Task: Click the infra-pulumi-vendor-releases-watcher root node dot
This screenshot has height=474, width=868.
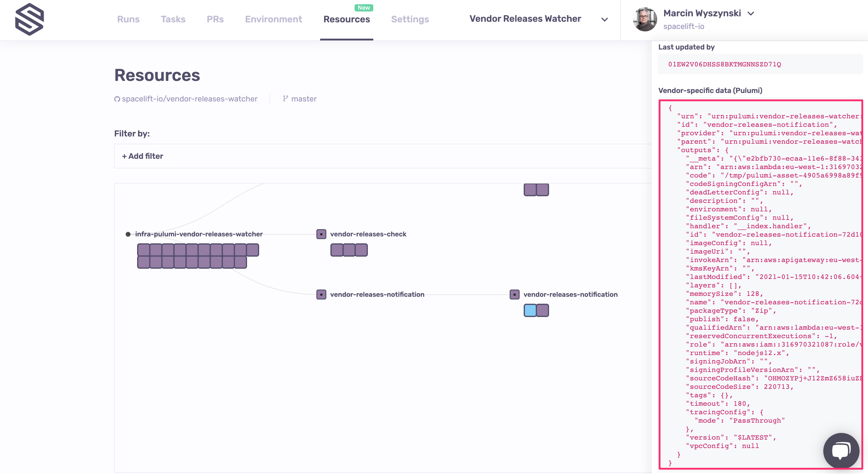Action: coord(128,234)
